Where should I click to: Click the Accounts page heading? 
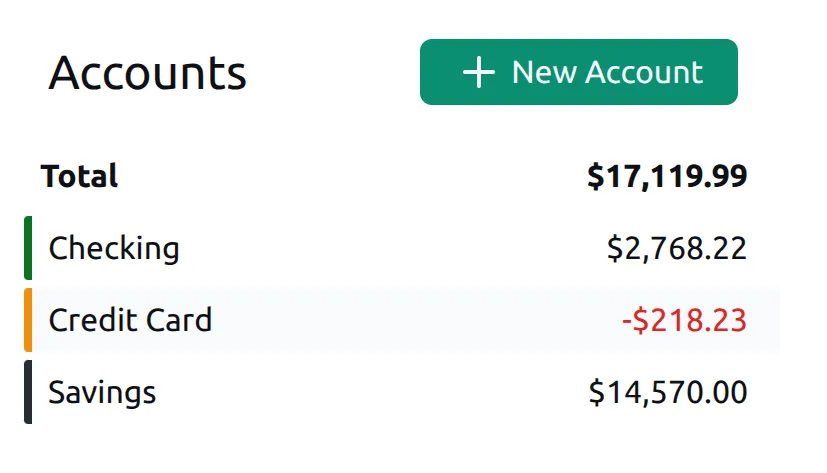pos(147,73)
